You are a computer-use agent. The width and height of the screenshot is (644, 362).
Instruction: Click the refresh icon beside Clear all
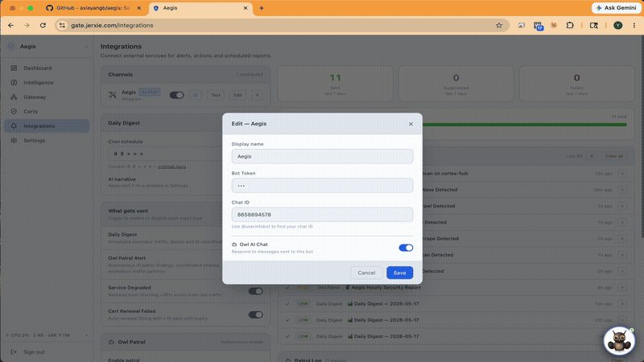(x=592, y=156)
